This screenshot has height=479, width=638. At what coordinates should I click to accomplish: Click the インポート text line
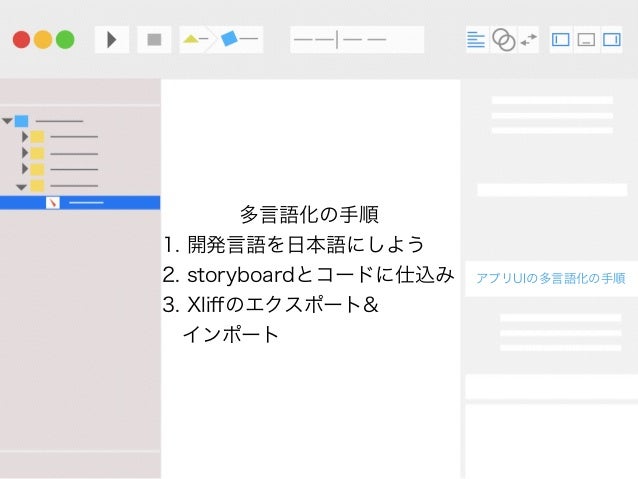click(x=231, y=335)
